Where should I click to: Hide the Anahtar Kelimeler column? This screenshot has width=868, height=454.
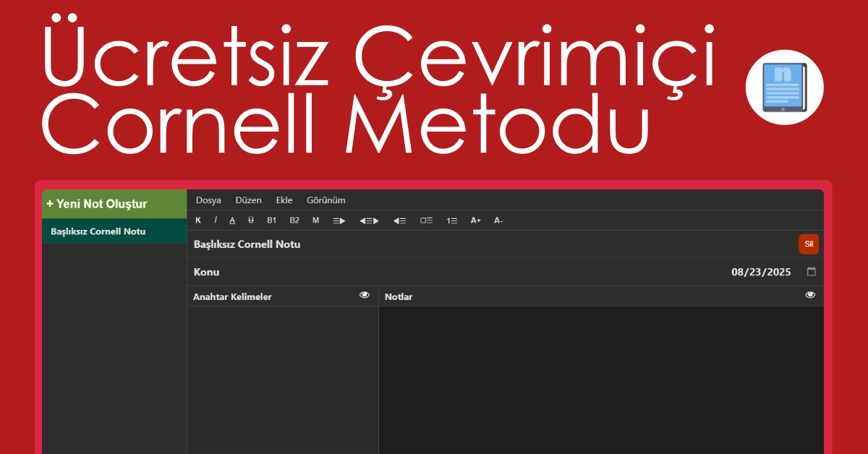click(365, 295)
